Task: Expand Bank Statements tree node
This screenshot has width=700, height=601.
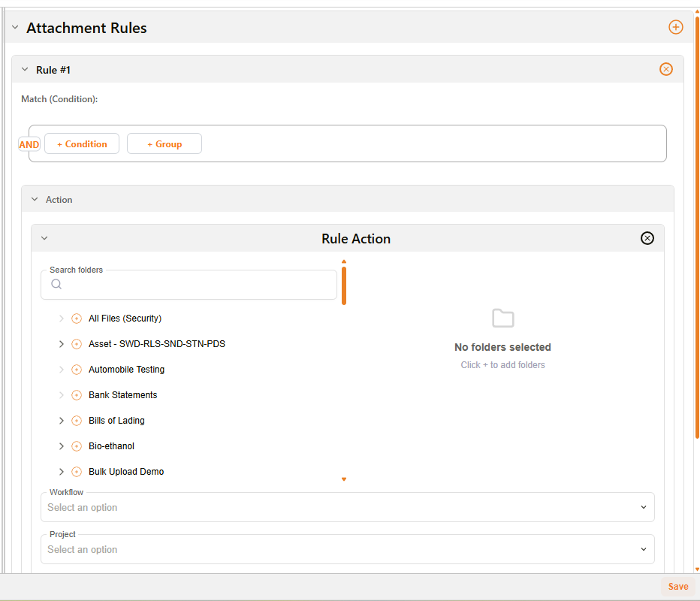Action: pos(61,394)
